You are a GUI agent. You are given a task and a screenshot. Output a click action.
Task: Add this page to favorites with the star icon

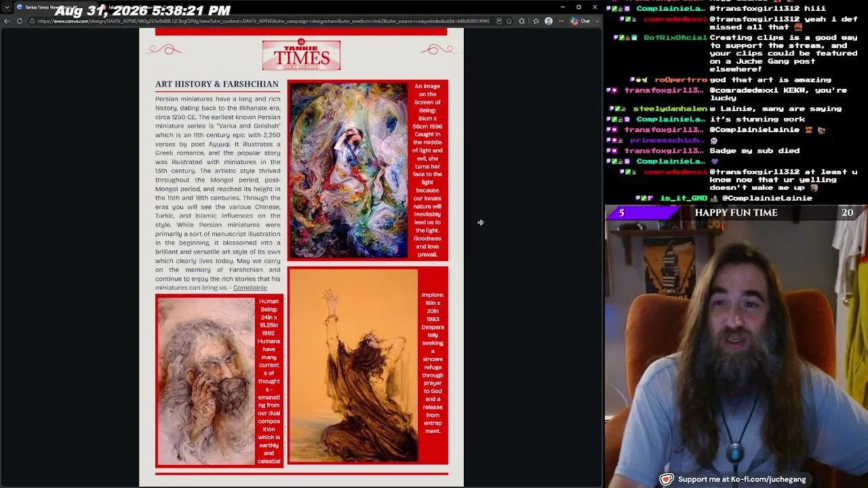tap(509, 21)
